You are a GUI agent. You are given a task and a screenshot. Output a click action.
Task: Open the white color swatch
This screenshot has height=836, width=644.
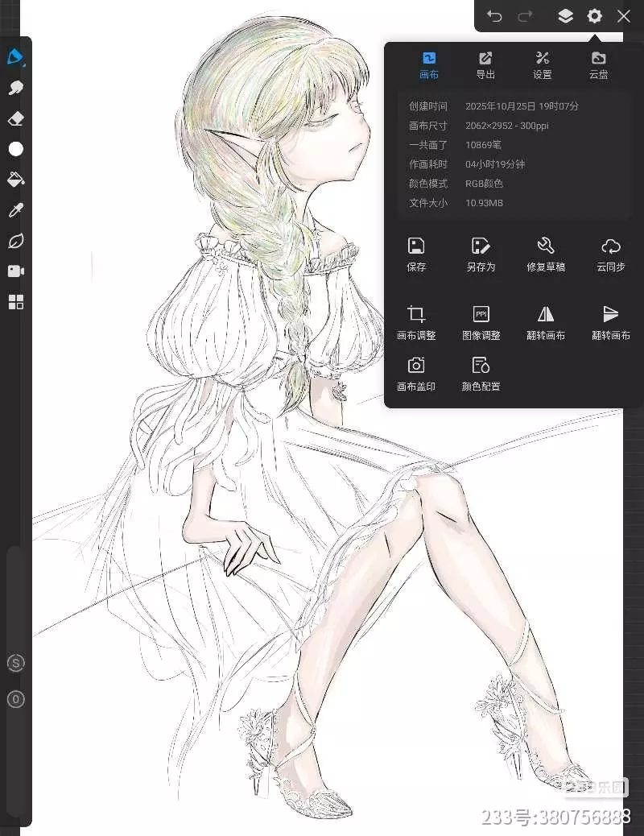click(x=15, y=149)
